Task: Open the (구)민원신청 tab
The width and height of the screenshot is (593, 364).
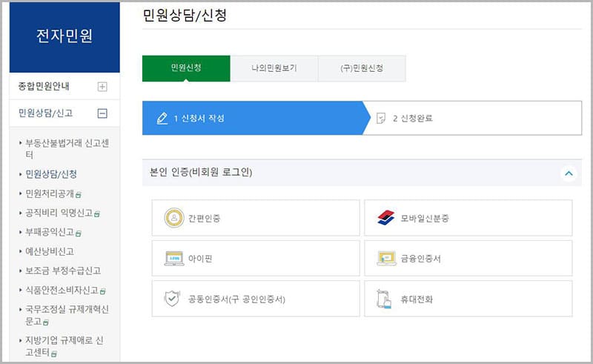Action: click(x=362, y=68)
